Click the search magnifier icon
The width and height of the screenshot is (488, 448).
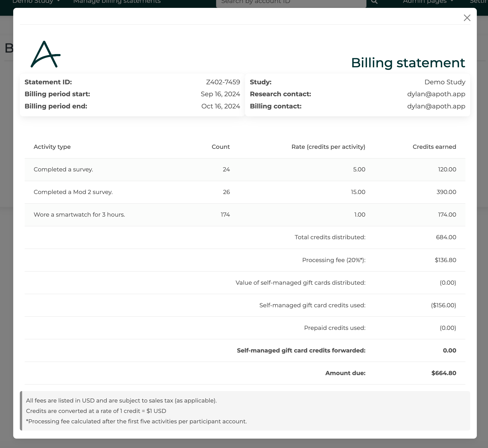click(374, 2)
